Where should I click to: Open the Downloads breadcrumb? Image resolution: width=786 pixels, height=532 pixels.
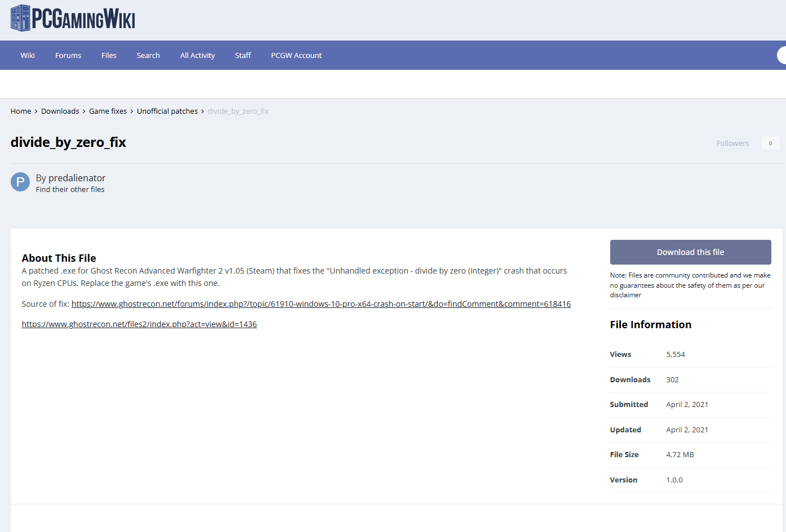pos(60,111)
